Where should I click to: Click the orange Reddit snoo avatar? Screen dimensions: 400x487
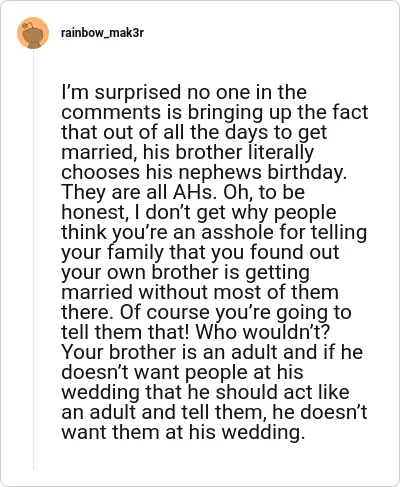pos(33,33)
